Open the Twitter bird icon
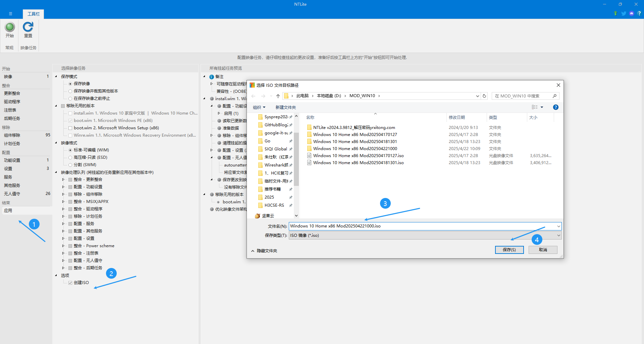 coord(624,13)
